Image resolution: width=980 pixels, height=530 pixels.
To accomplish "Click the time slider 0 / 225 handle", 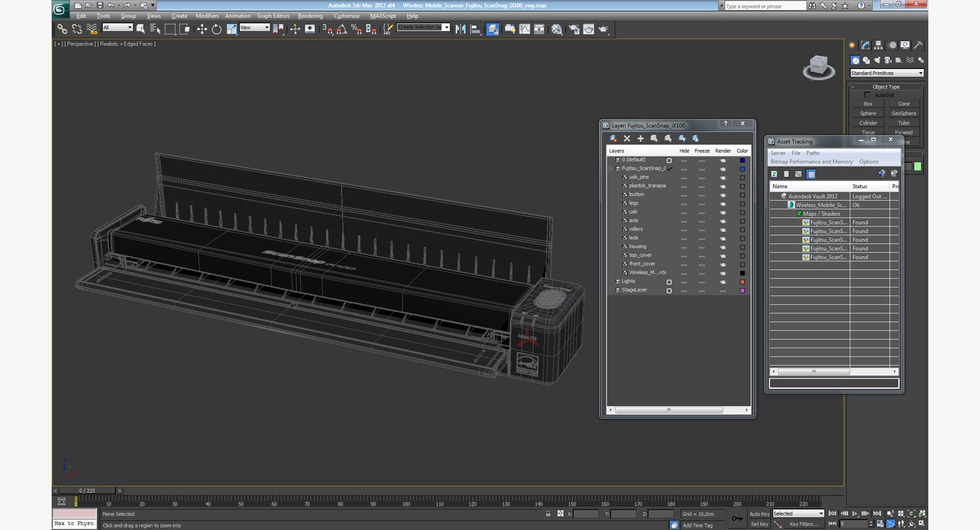I will click(87, 491).
